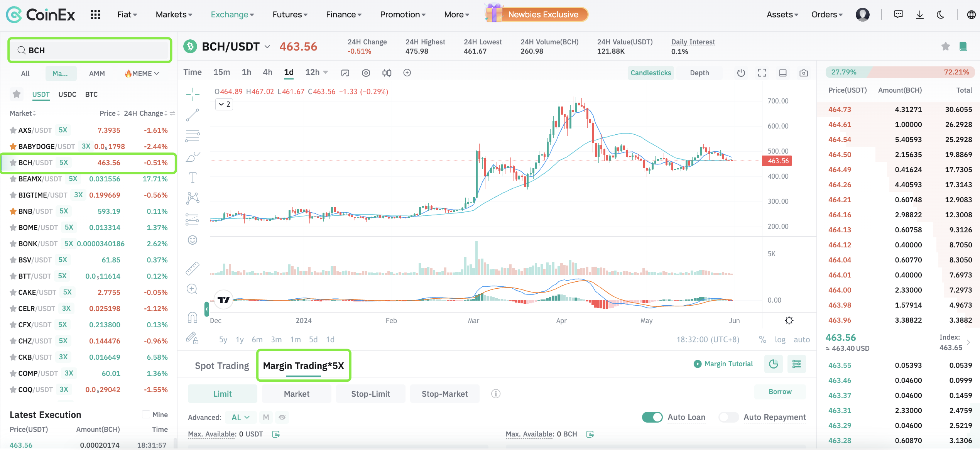
Task: Click the BCH market search field
Action: click(90, 51)
